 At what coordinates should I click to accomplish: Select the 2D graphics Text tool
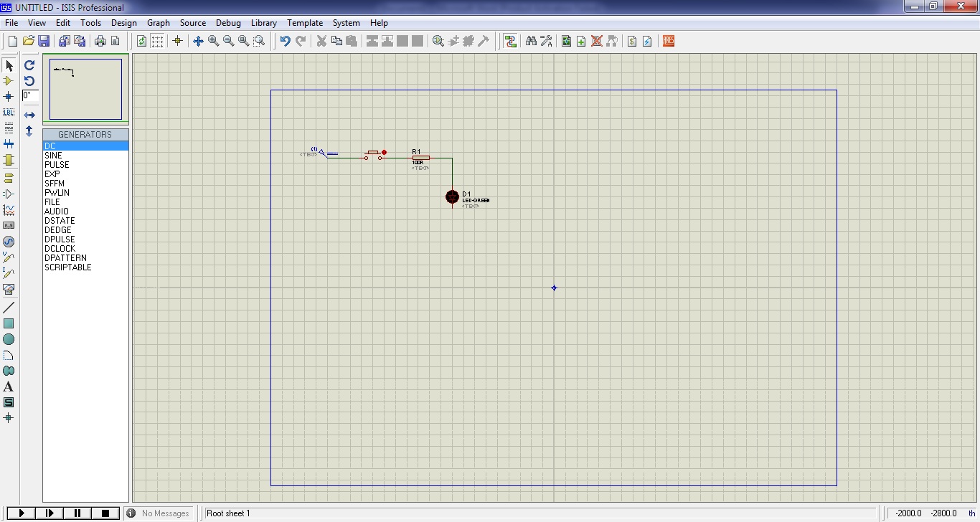point(9,386)
